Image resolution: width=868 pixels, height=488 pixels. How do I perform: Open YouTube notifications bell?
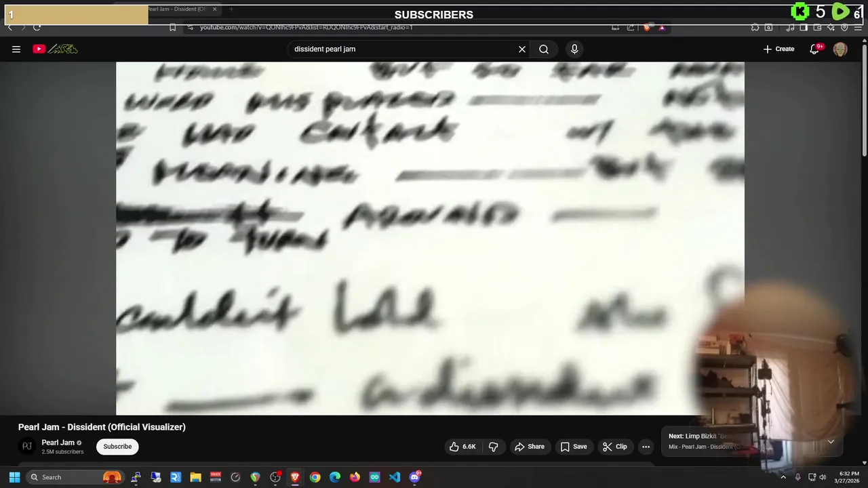[814, 49]
